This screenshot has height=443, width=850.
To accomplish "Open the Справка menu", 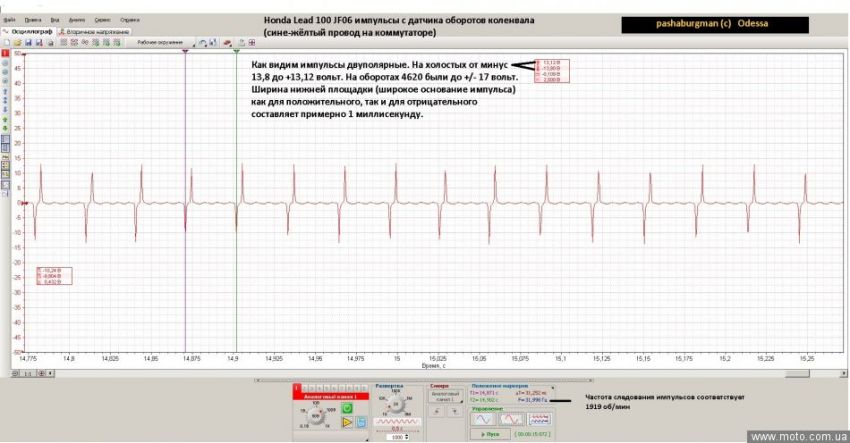I will pos(130,20).
